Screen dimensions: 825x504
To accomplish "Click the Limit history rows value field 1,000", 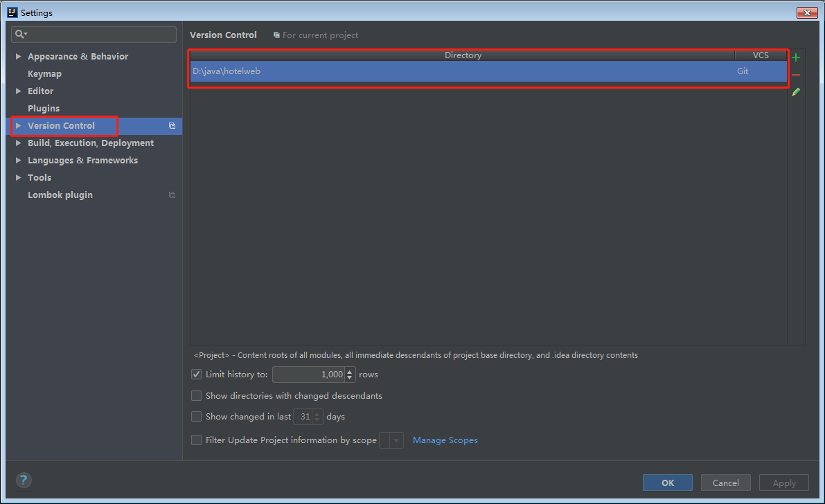I will [x=309, y=375].
